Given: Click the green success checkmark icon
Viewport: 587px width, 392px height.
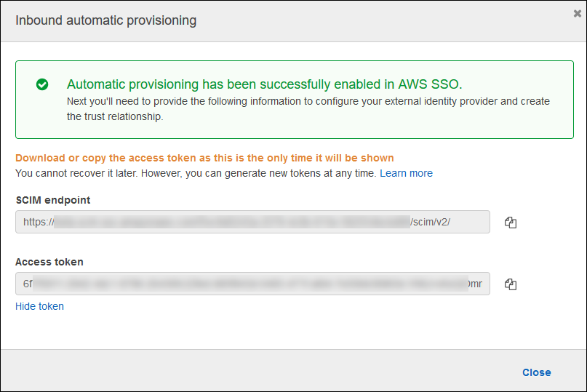Looking at the screenshot, I should click(x=42, y=84).
